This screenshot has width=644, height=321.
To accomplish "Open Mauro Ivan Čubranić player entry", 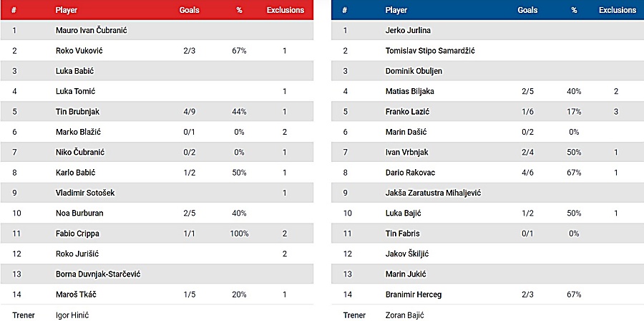I will click(x=91, y=30).
